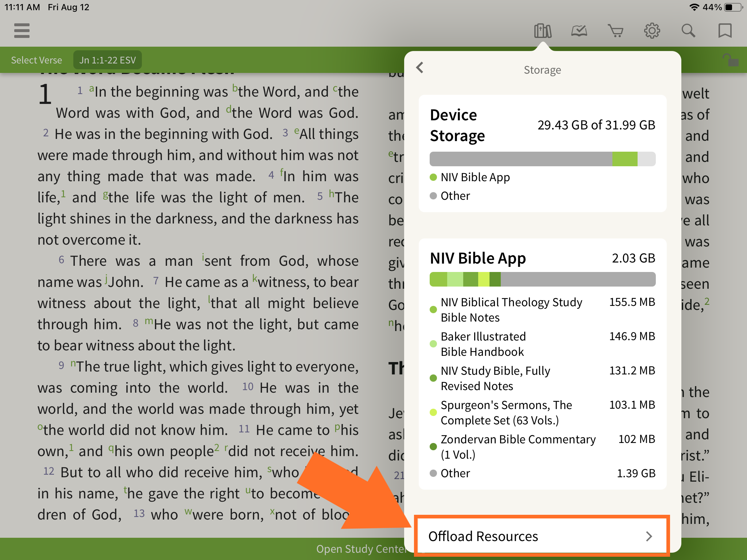This screenshot has width=747, height=560.
Task: Tap the 29.43 GB of 31.99 GB value
Action: pyautogui.click(x=596, y=125)
